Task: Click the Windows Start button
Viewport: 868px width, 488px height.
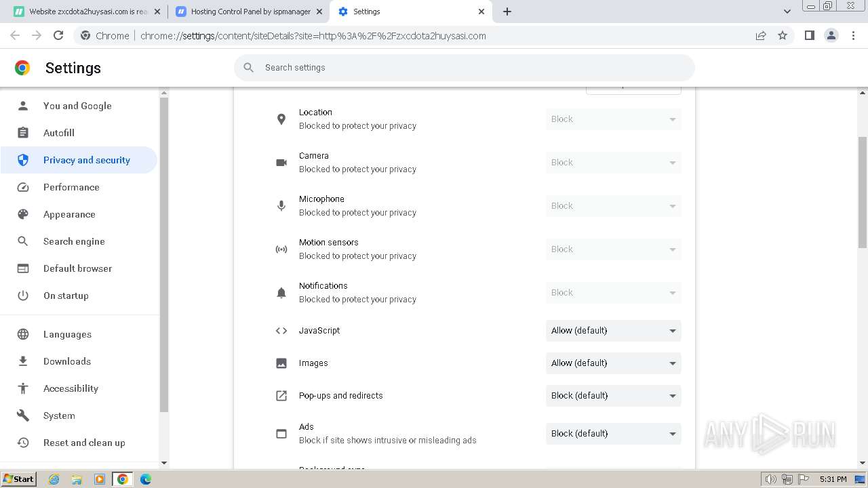Action: (19, 479)
